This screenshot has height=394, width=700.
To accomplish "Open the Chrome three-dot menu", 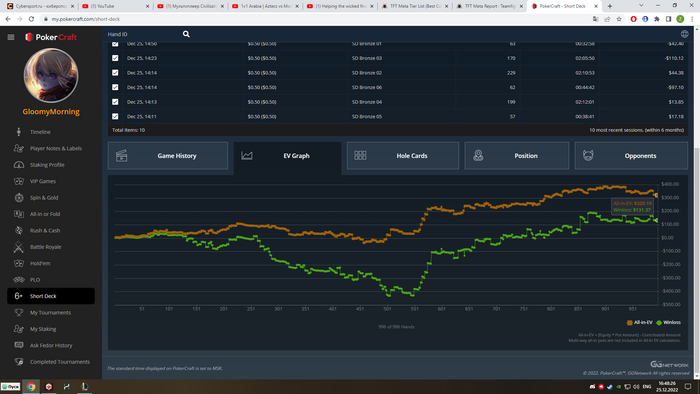I will (692, 19).
